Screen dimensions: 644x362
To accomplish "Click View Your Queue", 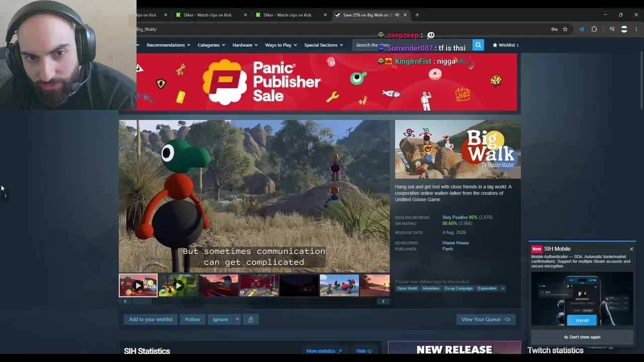I will (486, 319).
